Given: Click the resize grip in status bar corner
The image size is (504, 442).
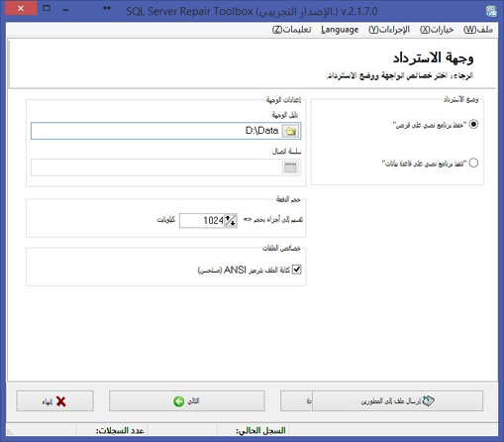Looking at the screenshot, I should pos(10,432).
